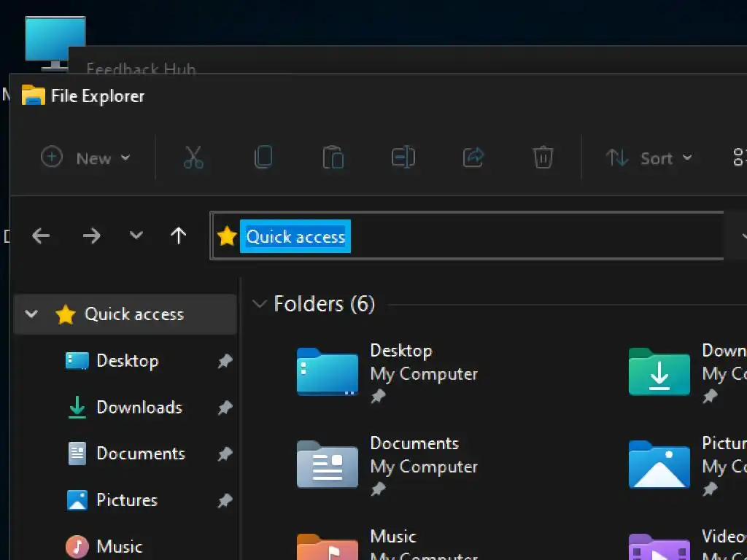Viewport: 747px width, 560px height.
Task: Click pin icon next to sidebar Documents
Action: click(x=225, y=454)
